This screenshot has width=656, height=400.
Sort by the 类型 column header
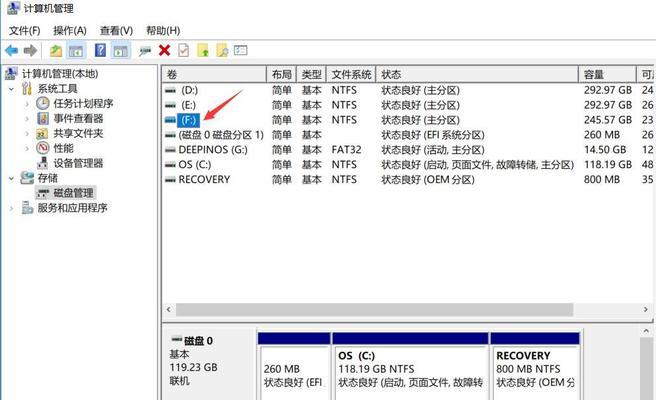point(311,74)
